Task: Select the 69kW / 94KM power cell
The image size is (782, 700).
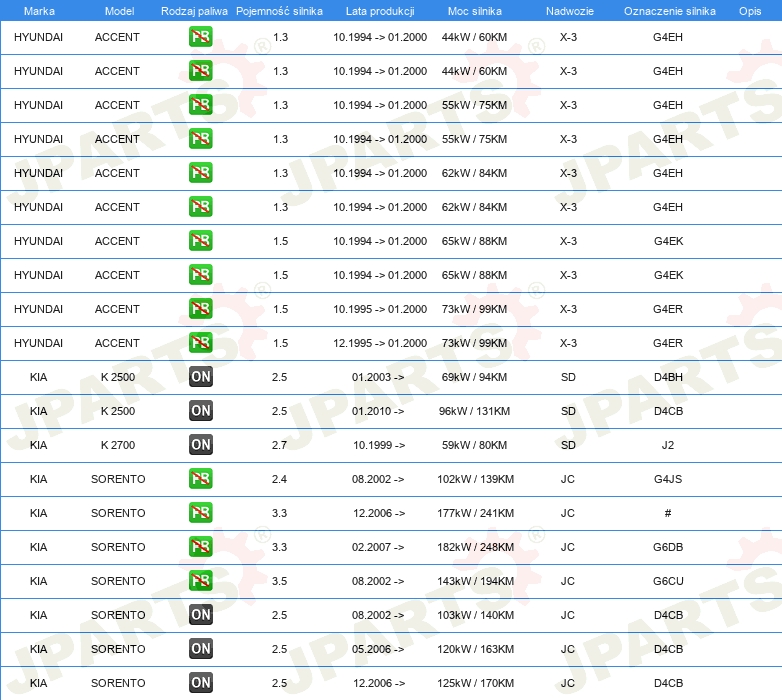Action: [x=474, y=377]
